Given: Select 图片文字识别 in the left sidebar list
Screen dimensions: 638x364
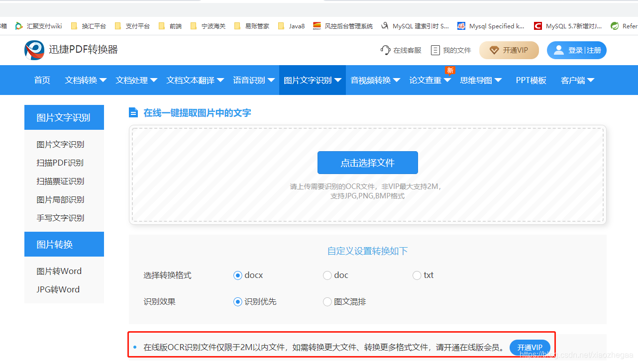Looking at the screenshot, I should pos(60,144).
